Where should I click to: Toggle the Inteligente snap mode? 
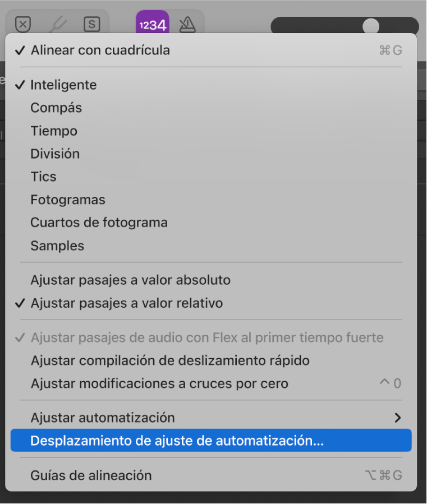63,85
